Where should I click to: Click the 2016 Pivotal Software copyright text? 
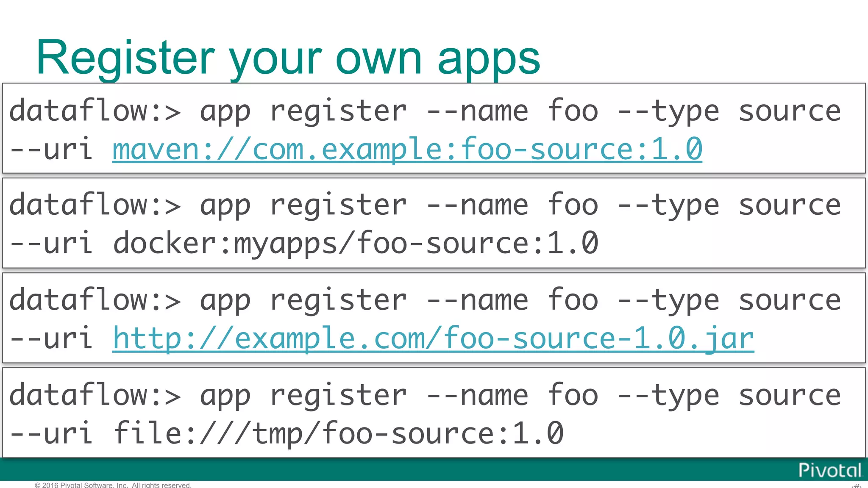pos(113,485)
